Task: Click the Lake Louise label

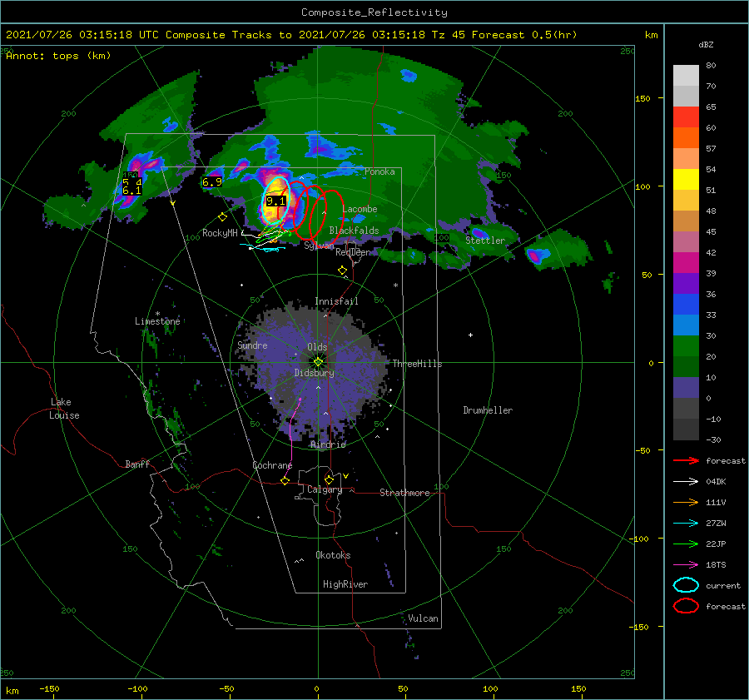Action: click(64, 409)
